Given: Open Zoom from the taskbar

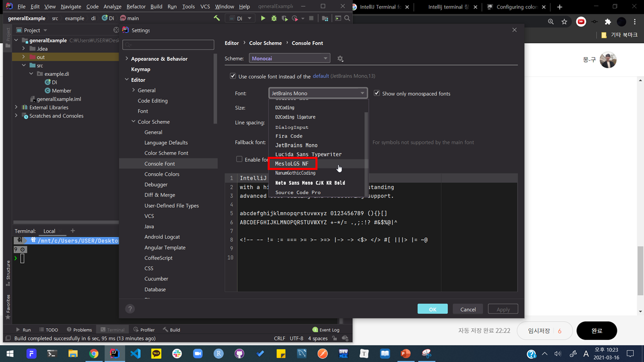Looking at the screenshot, I should (x=197, y=353).
